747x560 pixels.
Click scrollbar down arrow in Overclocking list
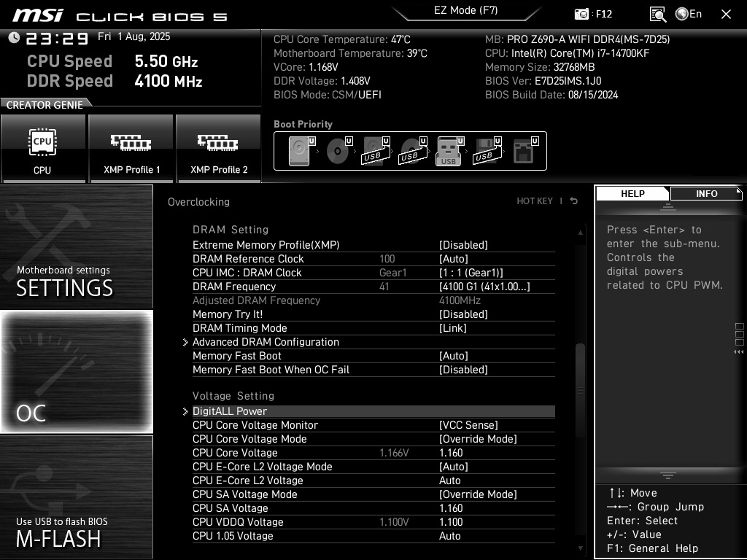tap(580, 548)
